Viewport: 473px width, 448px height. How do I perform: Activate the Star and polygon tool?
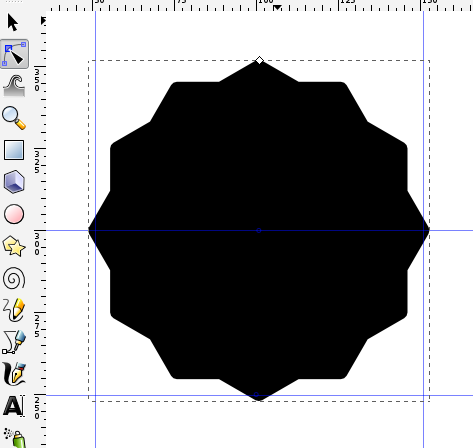tap(14, 246)
